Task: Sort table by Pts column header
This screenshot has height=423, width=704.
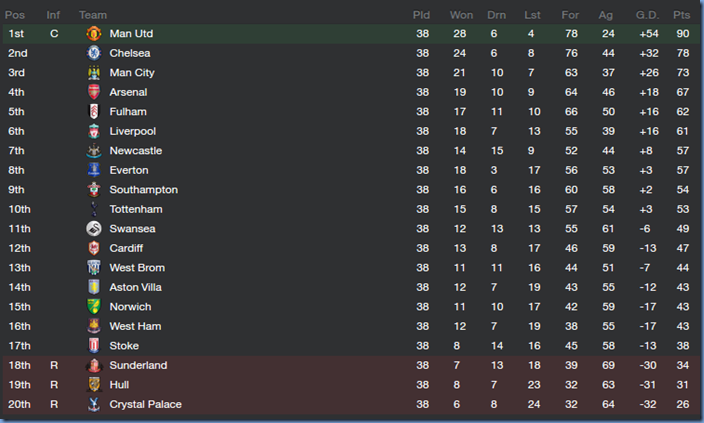Action: click(683, 14)
